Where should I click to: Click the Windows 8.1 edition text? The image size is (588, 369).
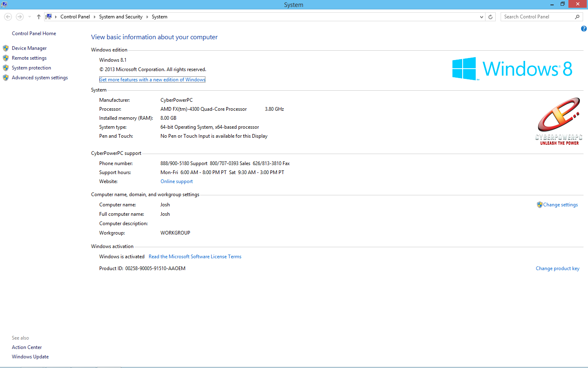[113, 60]
